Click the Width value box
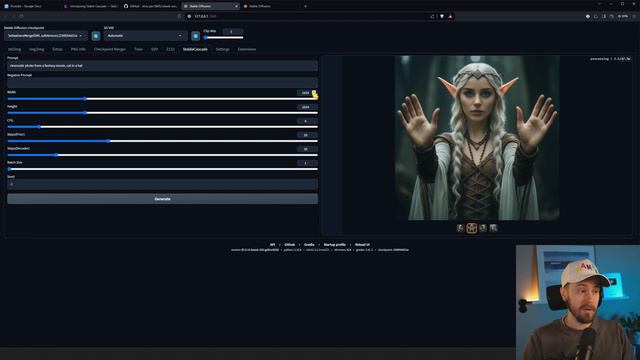The height and width of the screenshot is (360, 640). click(x=307, y=93)
